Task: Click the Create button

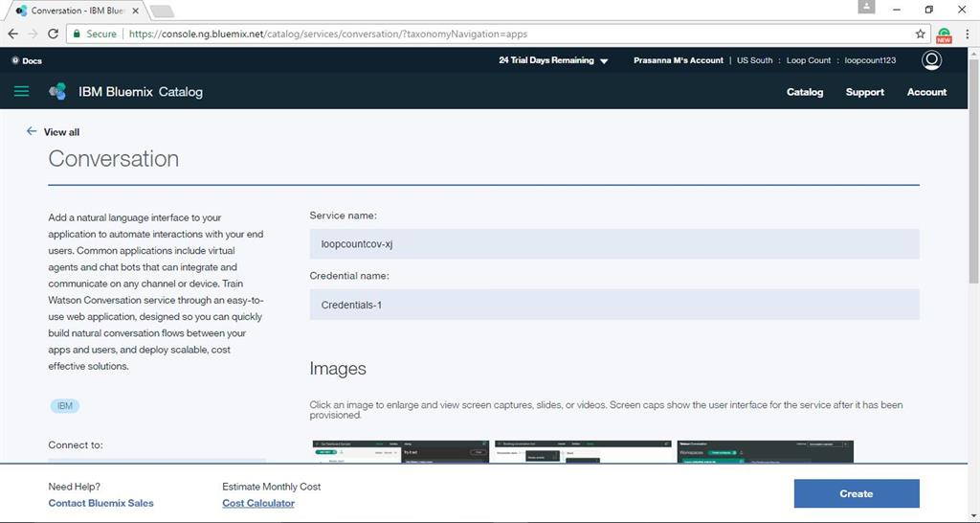Action: click(857, 493)
